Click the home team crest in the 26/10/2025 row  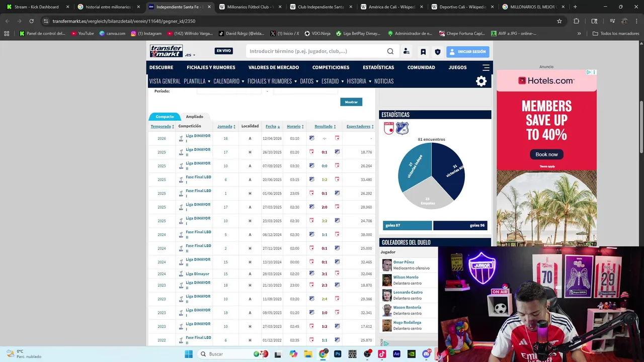coord(311,152)
